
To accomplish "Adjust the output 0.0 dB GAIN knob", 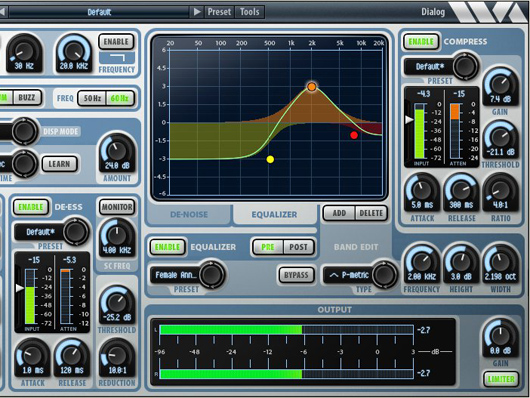I will pos(500,337).
